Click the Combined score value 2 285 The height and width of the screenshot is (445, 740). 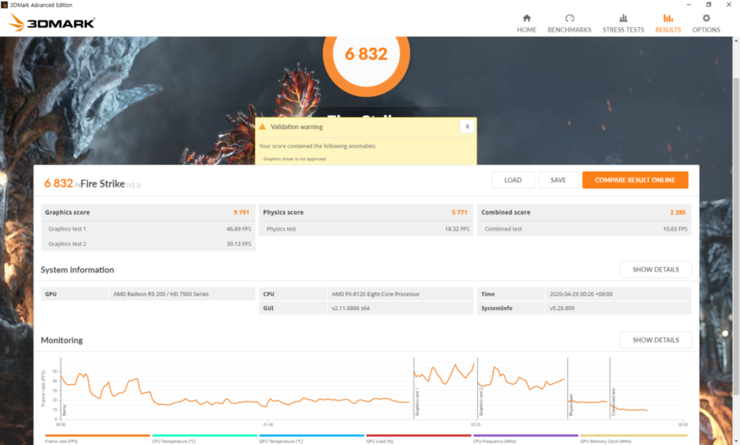[x=678, y=212]
